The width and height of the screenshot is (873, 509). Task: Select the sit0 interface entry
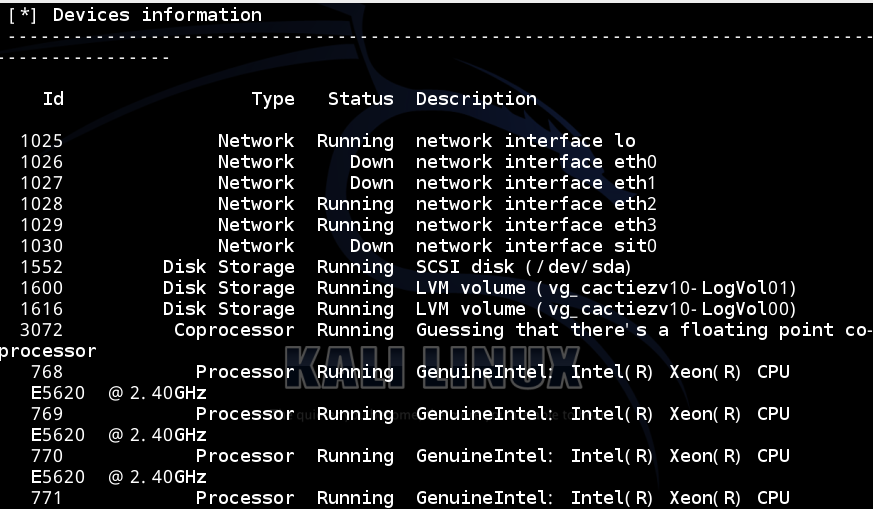click(x=339, y=246)
